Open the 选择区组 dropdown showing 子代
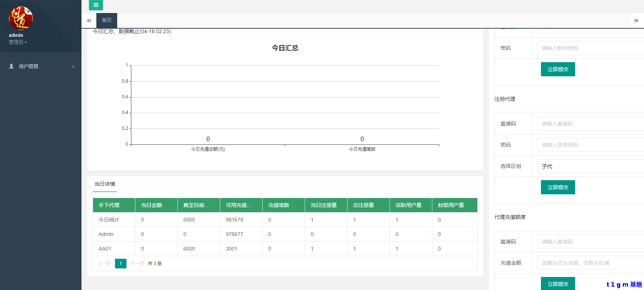Image resolution: width=644 pixels, height=290 pixels. click(x=590, y=166)
